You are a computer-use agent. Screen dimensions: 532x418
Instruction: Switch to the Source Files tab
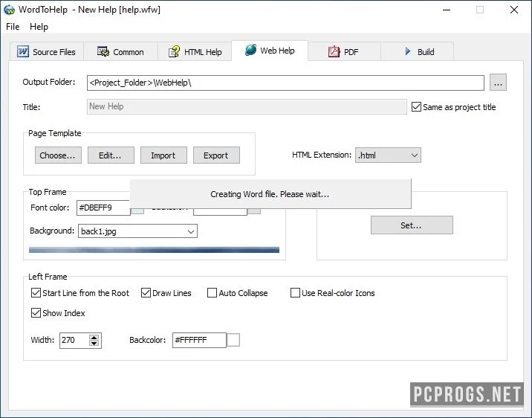click(x=47, y=51)
